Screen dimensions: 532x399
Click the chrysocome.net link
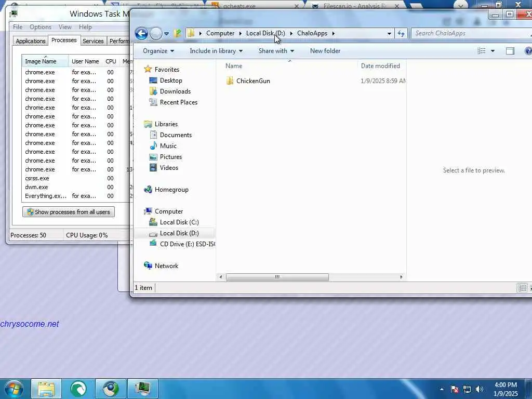click(30, 324)
